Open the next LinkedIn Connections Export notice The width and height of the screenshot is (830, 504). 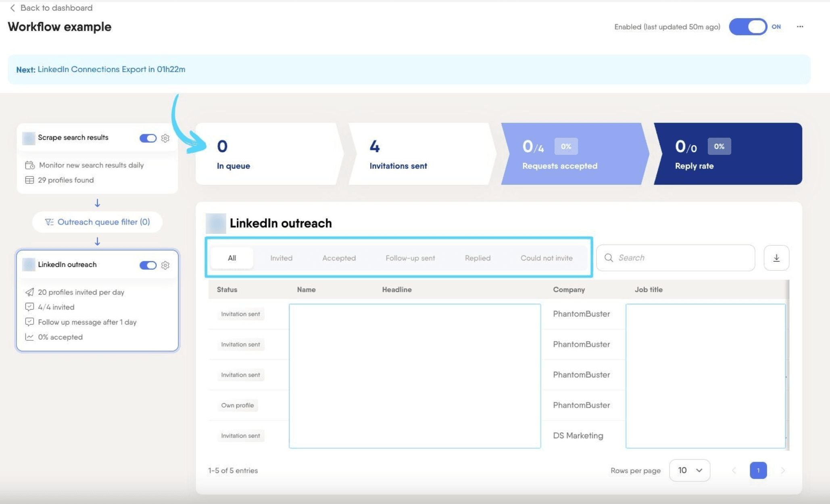tap(409, 69)
